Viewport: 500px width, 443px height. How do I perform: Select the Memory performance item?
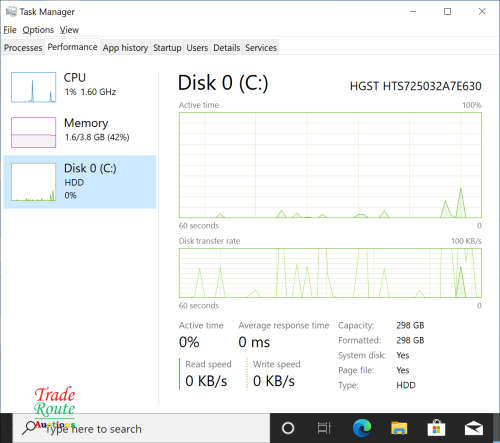(80, 132)
